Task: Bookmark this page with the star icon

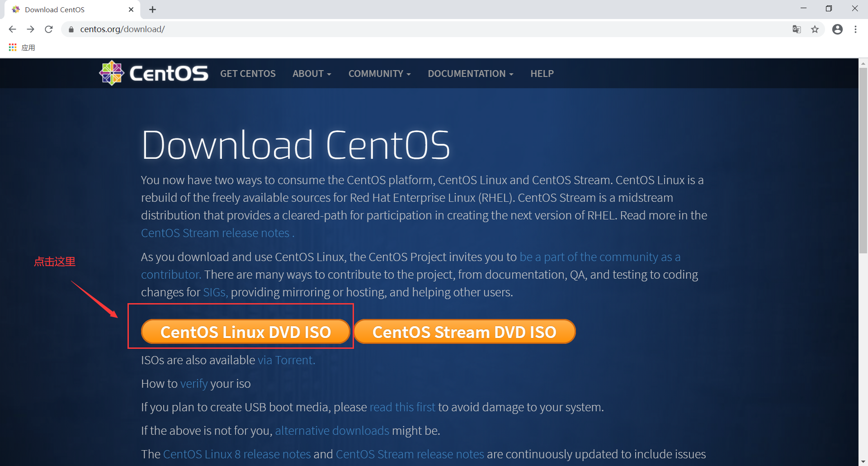Action: pyautogui.click(x=815, y=29)
